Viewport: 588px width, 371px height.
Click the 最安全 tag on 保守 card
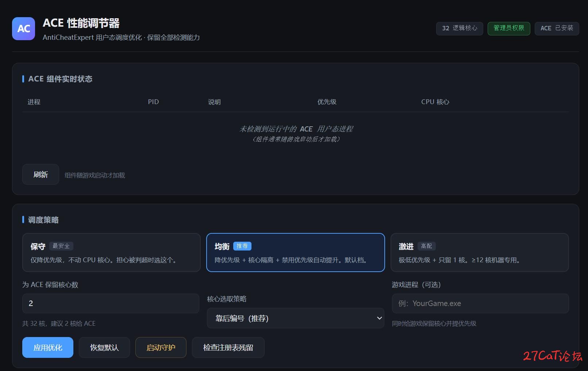61,246
